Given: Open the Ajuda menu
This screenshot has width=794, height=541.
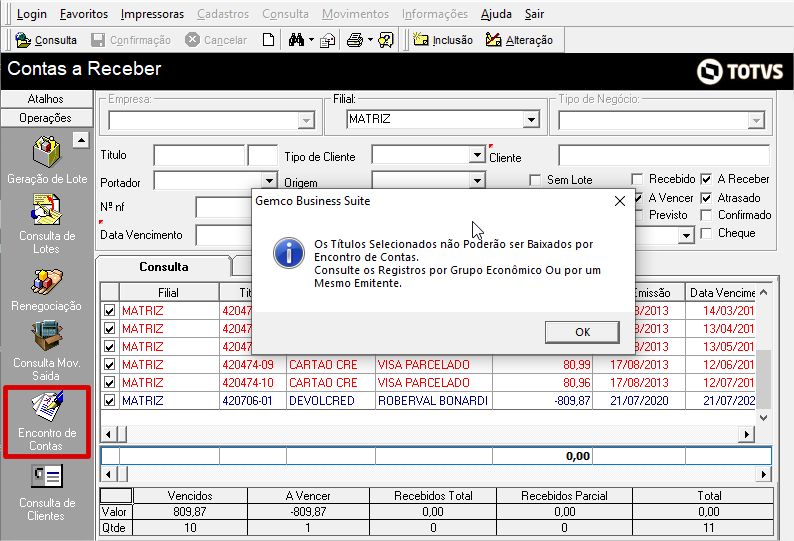Looking at the screenshot, I should (x=496, y=14).
